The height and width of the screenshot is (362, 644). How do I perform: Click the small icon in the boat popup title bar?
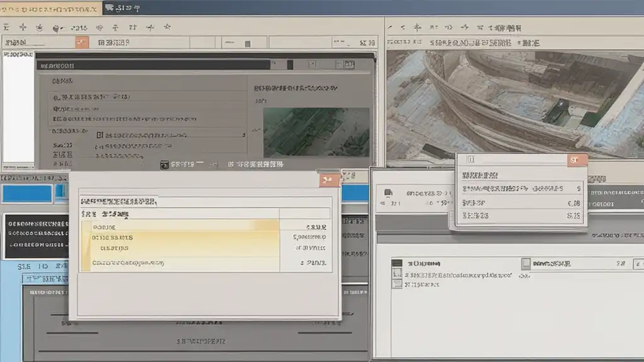(471, 159)
